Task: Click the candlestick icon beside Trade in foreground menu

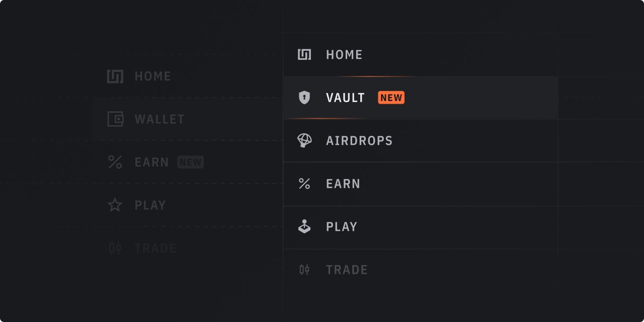Action: (x=304, y=270)
